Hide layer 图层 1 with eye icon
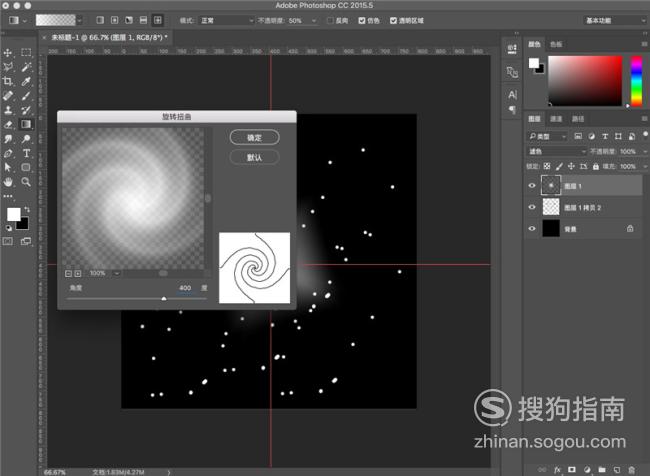The width and height of the screenshot is (650, 476). click(x=532, y=186)
